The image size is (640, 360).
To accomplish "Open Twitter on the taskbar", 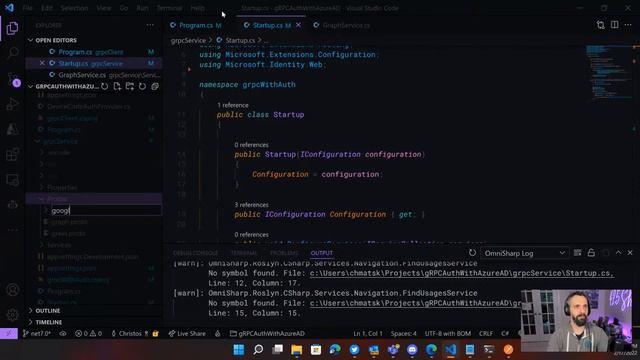I will 354,350.
